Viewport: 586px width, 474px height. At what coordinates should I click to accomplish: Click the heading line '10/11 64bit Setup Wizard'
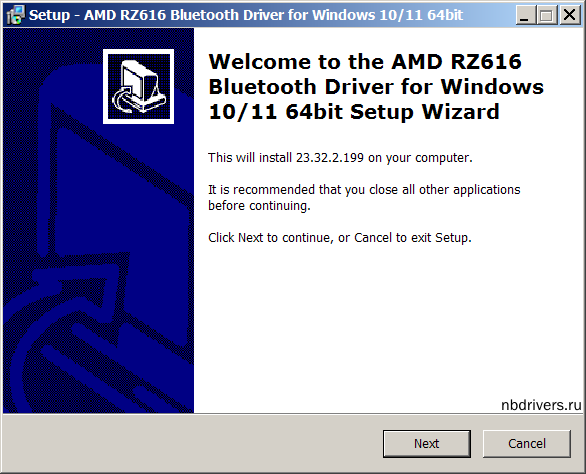354,112
